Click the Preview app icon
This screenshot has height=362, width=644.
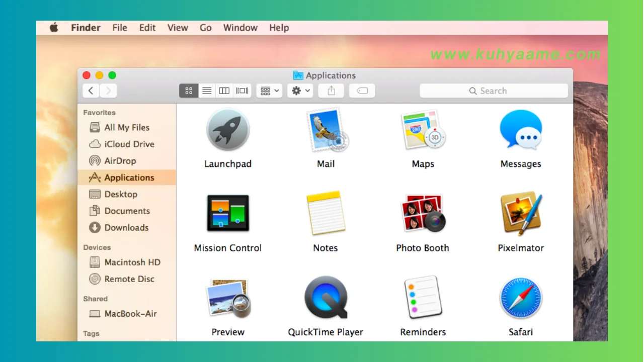coord(228,298)
